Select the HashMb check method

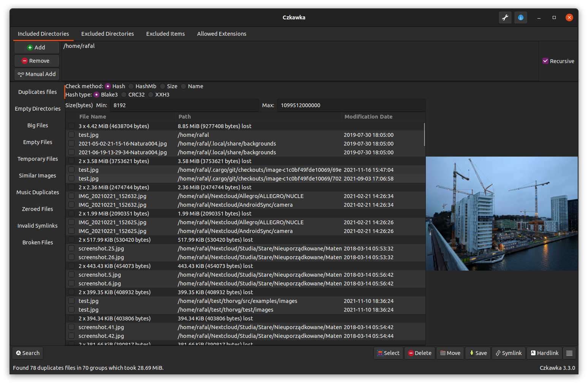point(131,86)
